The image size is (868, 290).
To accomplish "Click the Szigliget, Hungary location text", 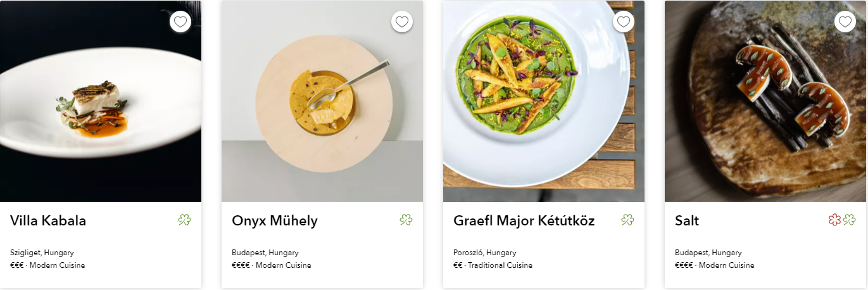I will 43,253.
